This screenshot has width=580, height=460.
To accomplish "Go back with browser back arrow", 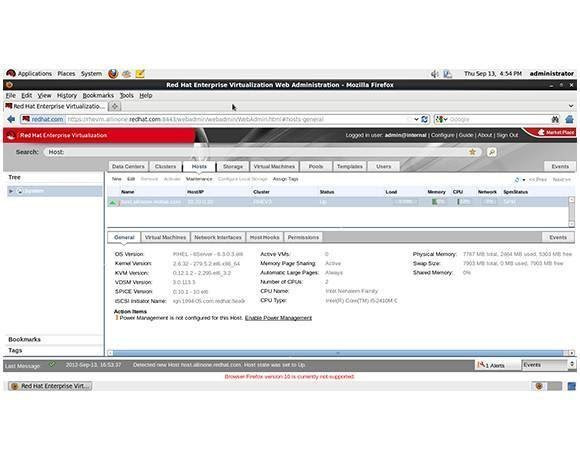I will pos(11,119).
